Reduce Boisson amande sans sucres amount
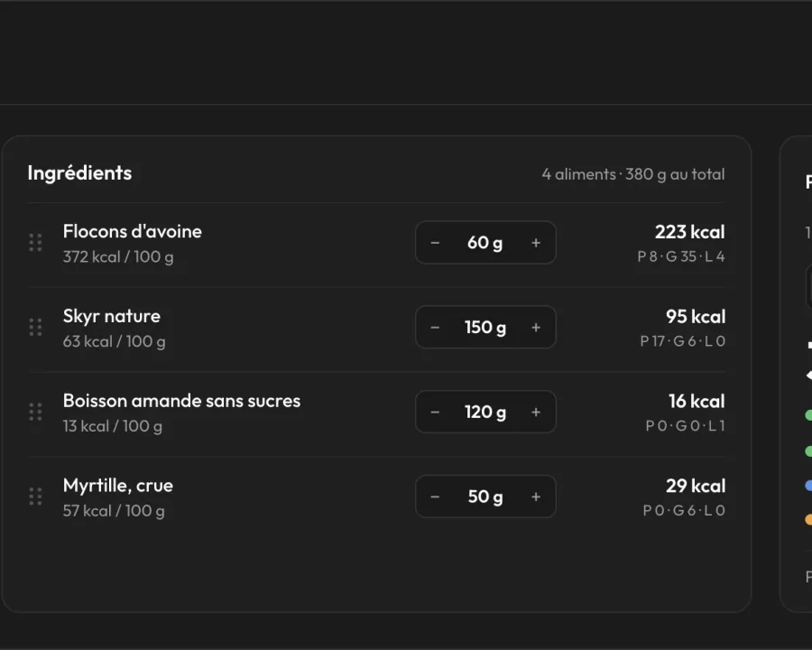812x650 pixels. click(435, 412)
